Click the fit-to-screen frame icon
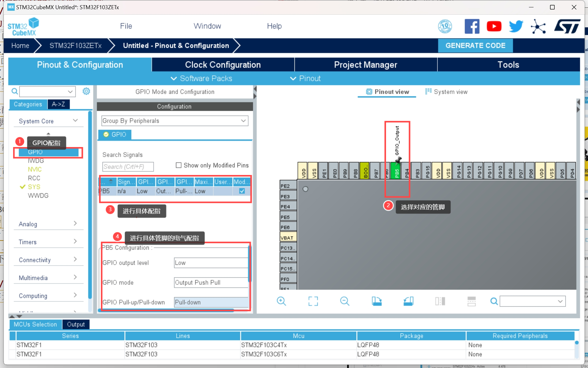 click(x=313, y=301)
